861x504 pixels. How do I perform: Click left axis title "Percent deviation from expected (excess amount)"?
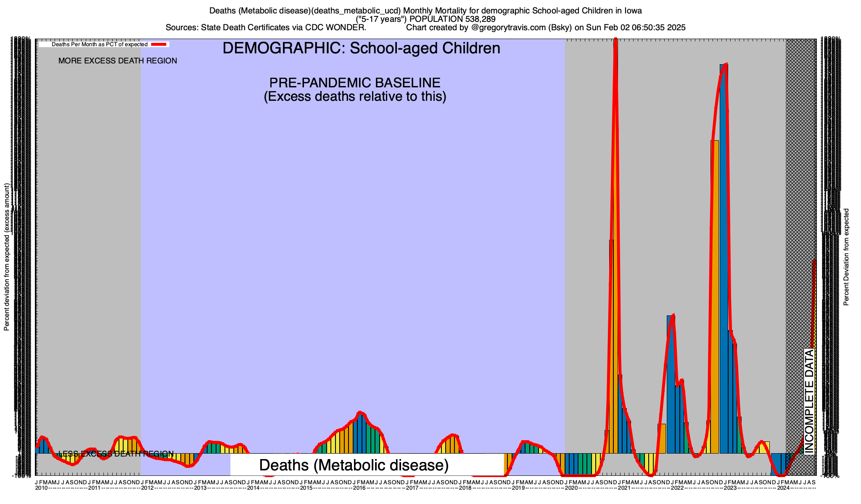click(7, 257)
